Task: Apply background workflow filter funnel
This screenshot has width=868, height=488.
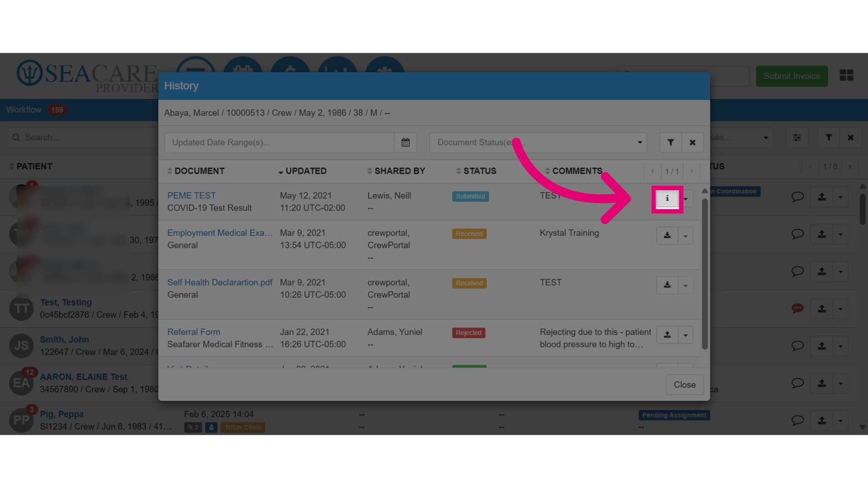Action: pyautogui.click(x=829, y=137)
